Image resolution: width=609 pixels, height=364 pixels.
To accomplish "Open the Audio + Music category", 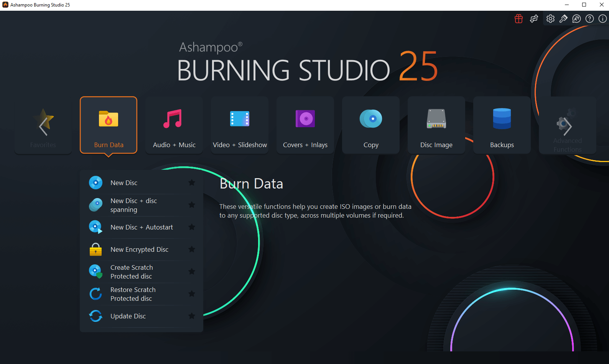I will pos(174,125).
